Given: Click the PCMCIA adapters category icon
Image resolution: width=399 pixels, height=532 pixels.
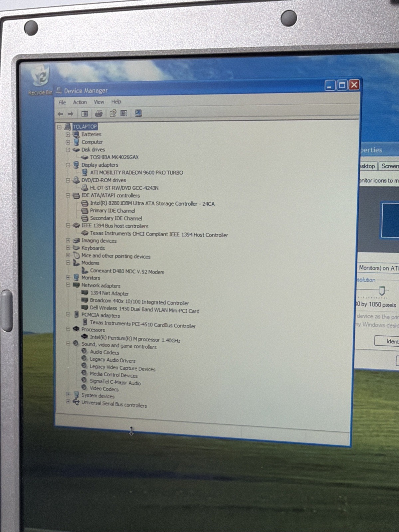Looking at the screenshot, I should (76, 314).
